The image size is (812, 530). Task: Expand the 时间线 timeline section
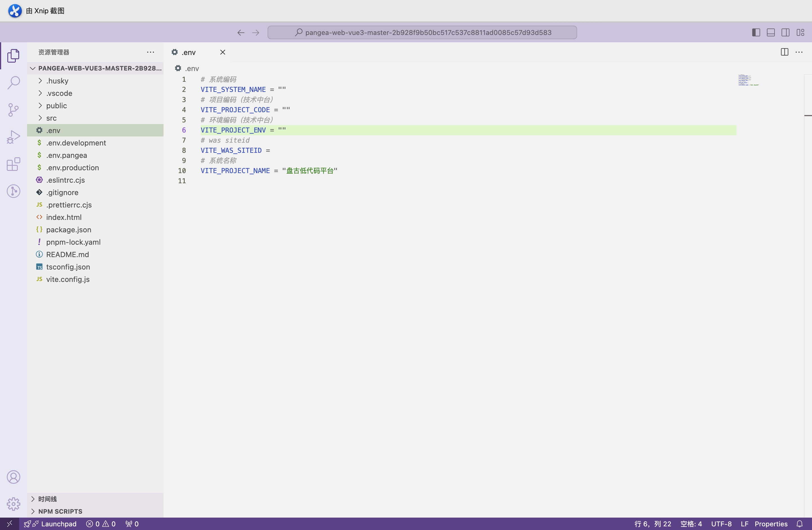(95, 499)
